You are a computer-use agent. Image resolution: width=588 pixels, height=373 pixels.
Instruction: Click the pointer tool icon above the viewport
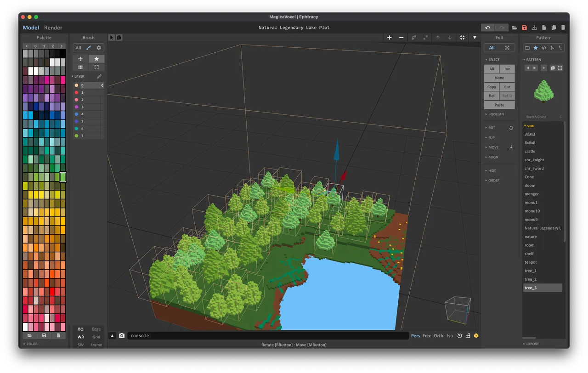click(112, 38)
